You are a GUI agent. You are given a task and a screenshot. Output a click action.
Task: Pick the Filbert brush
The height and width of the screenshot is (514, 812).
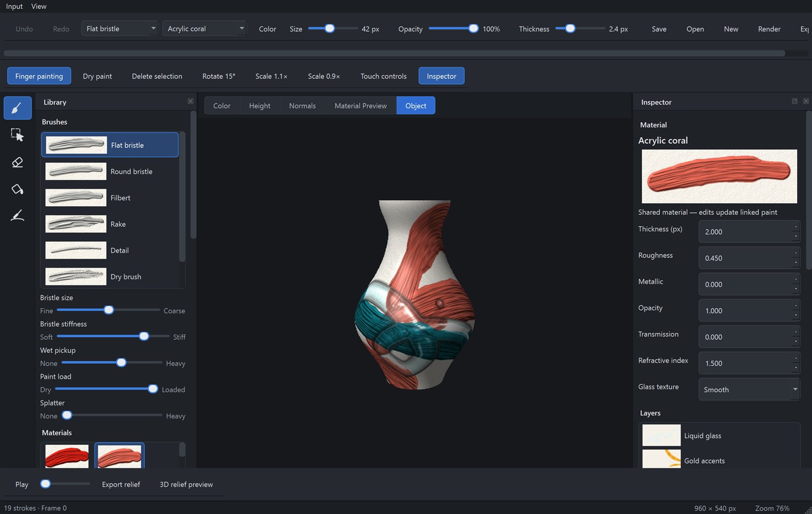pos(110,198)
